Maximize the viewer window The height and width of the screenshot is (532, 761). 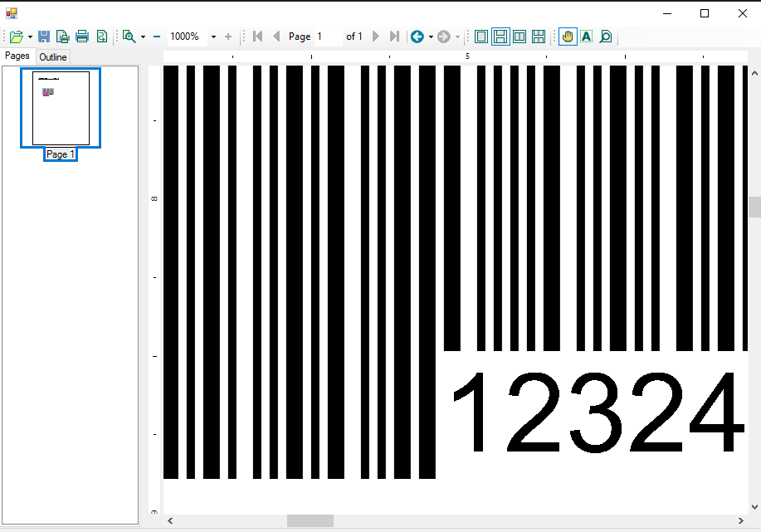(705, 13)
